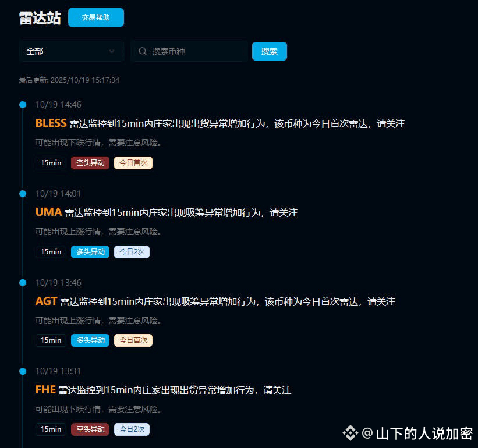The height and width of the screenshot is (448, 478).
Task: Click the 交易帮助 button
Action: pyautogui.click(x=95, y=17)
